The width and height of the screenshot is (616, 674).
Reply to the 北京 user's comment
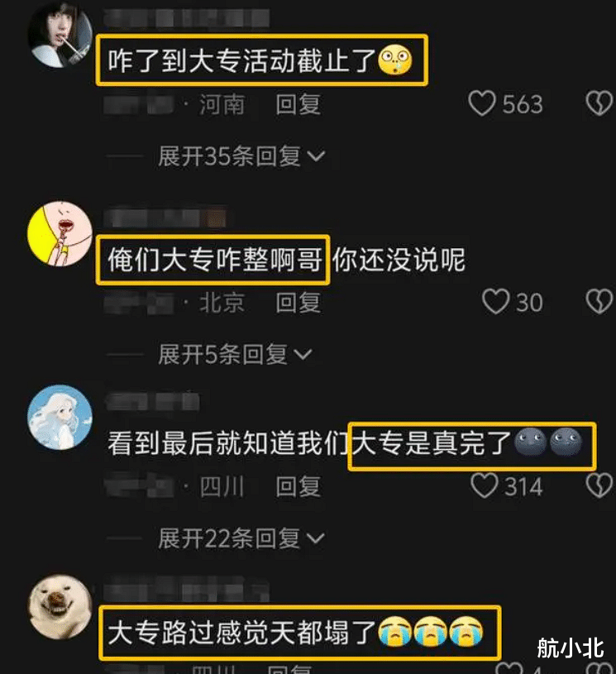(x=298, y=302)
